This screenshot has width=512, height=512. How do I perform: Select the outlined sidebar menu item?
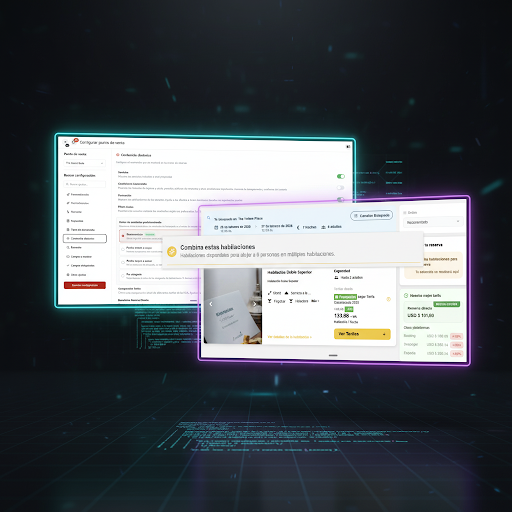point(85,238)
